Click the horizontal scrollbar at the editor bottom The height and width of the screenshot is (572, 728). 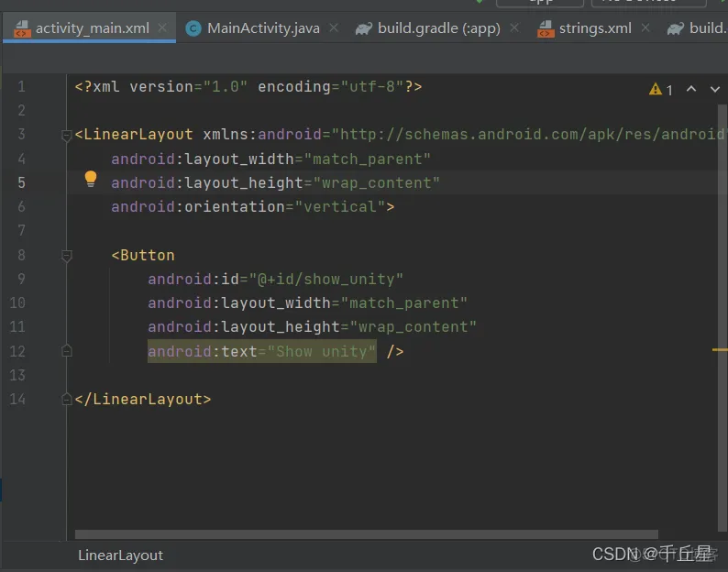click(x=367, y=534)
